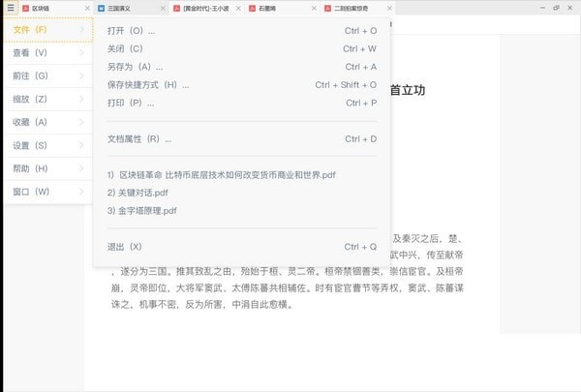Close the 三国演义 tab
The image size is (581, 392).
[x=163, y=8]
